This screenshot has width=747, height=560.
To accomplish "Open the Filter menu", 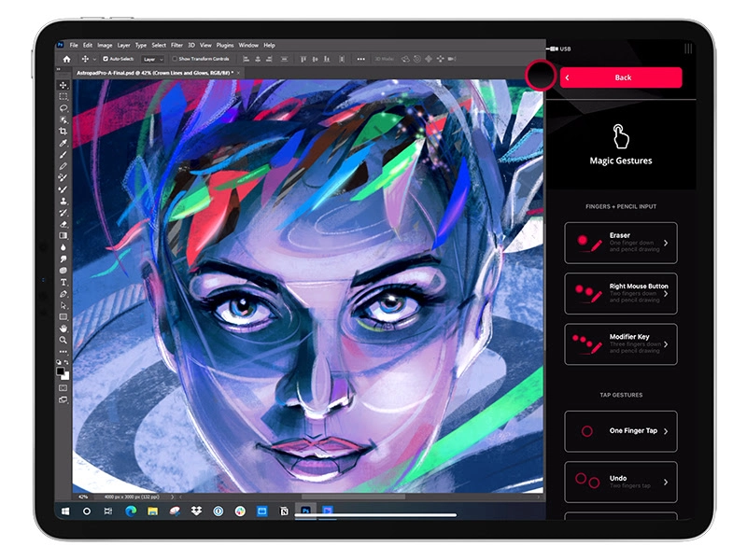I will click(x=176, y=45).
